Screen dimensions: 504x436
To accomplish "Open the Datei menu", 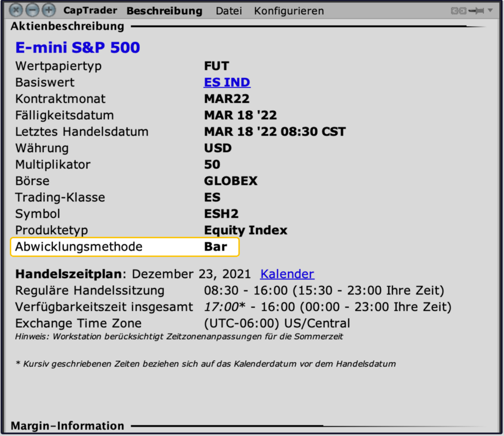I will 228,11.
